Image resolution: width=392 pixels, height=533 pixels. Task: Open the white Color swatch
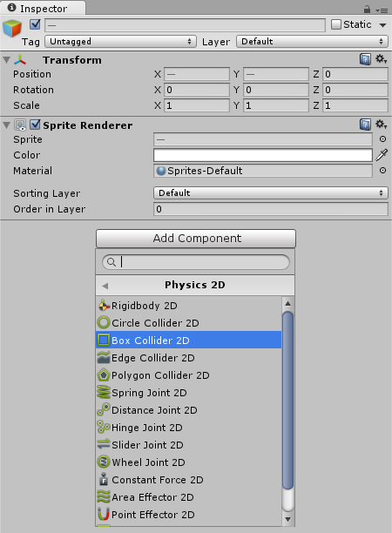pyautogui.click(x=263, y=155)
